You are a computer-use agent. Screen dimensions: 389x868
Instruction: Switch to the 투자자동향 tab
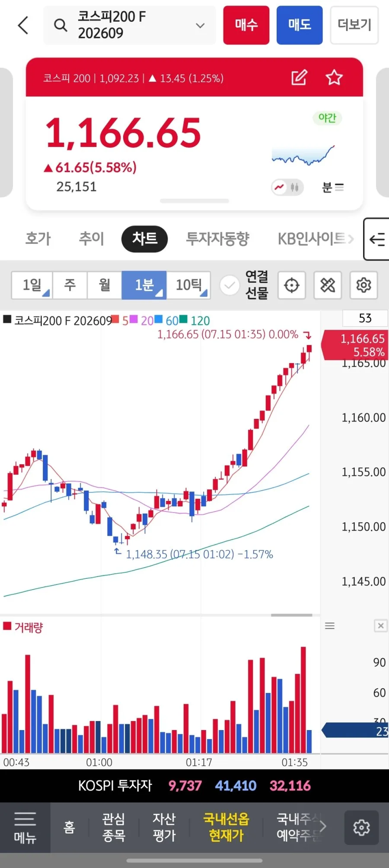click(218, 239)
